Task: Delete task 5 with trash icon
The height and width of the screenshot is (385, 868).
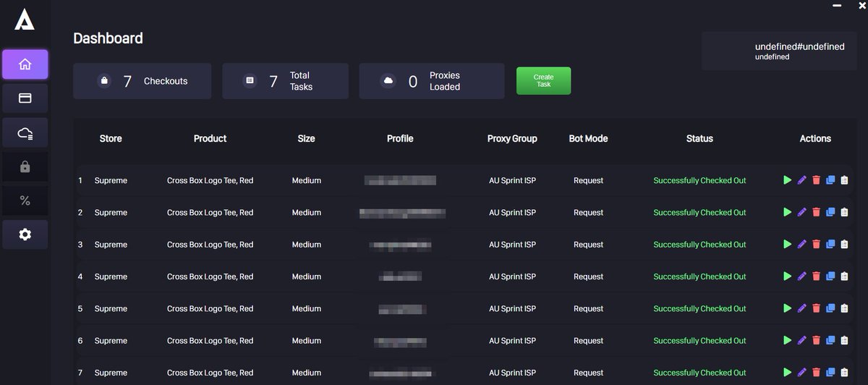Action: point(816,308)
